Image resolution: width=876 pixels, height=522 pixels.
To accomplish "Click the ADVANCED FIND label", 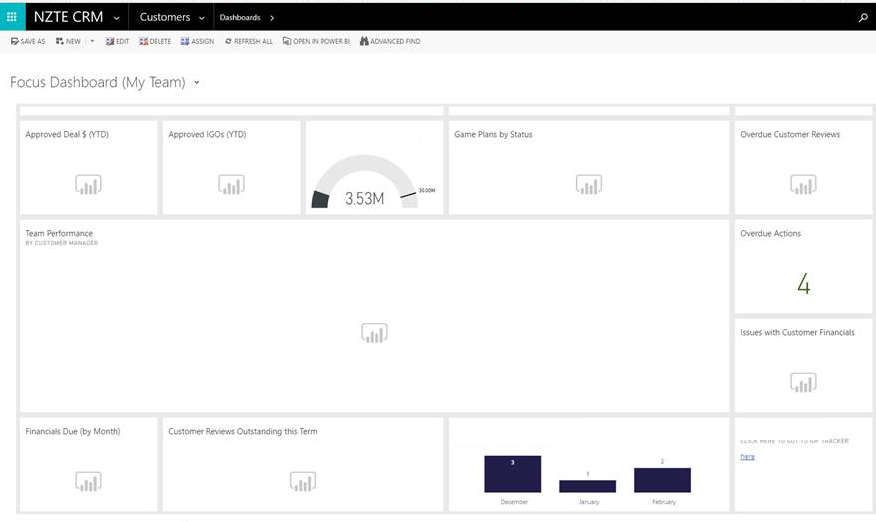I will pos(395,41).
